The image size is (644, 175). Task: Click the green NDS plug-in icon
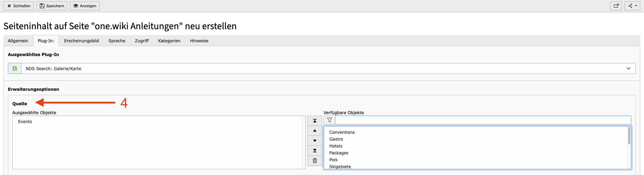click(15, 68)
